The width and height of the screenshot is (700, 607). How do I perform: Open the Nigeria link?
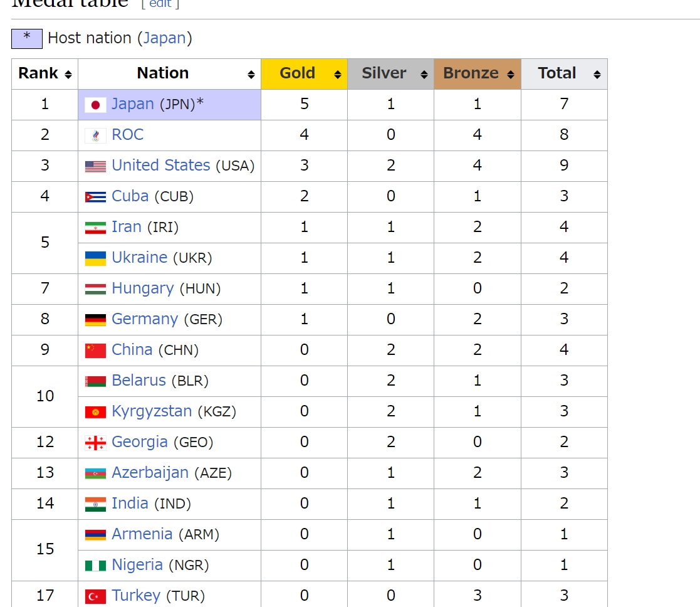point(137,565)
